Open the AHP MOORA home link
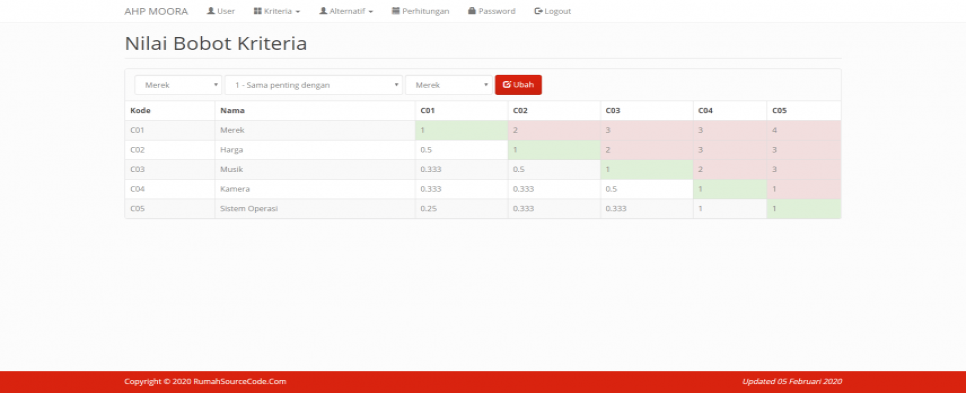Viewport: 966px width, 393px height. point(156,11)
